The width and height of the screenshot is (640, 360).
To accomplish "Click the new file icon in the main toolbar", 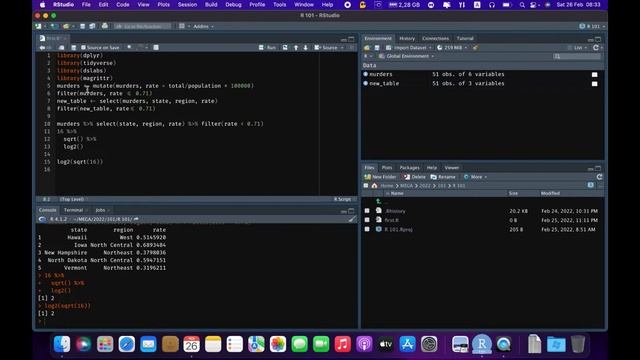I will pyautogui.click(x=38, y=27).
